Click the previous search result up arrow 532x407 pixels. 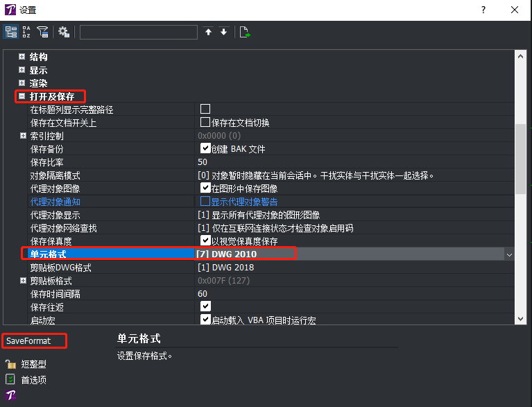click(x=208, y=32)
